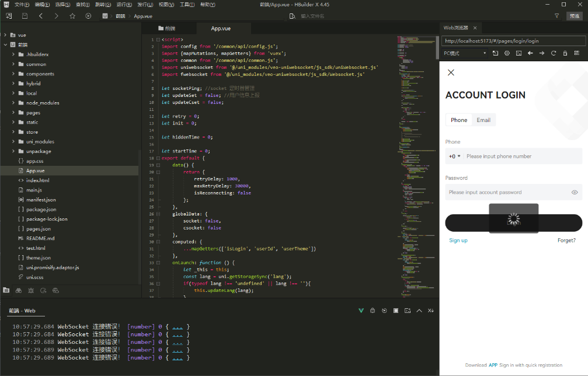Click the Sign up link
588x376 pixels.
[x=458, y=241]
